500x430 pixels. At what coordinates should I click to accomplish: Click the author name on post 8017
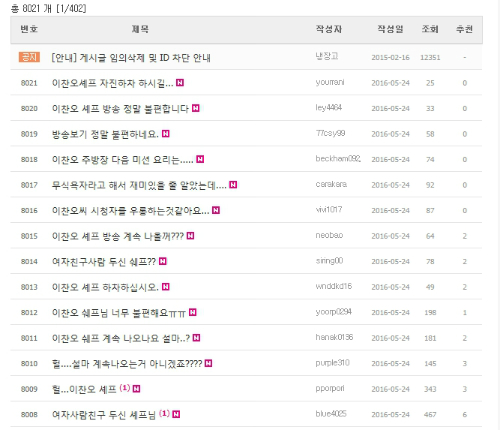331,184
